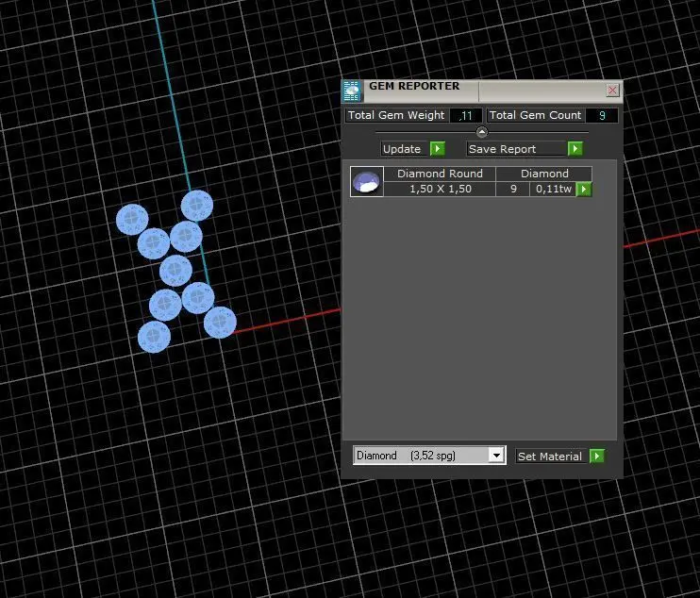Click the "Total Gem Count" label
The image size is (700, 598).
[535, 115]
